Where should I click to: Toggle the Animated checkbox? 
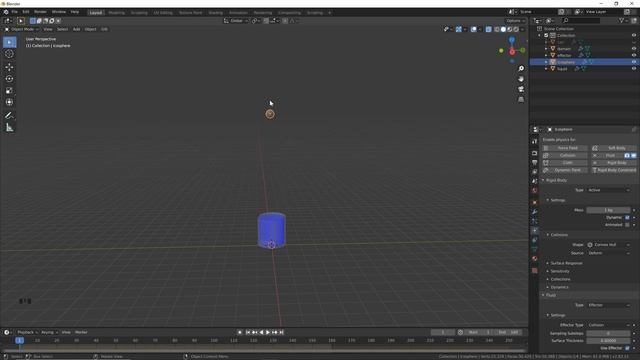pyautogui.click(x=627, y=225)
